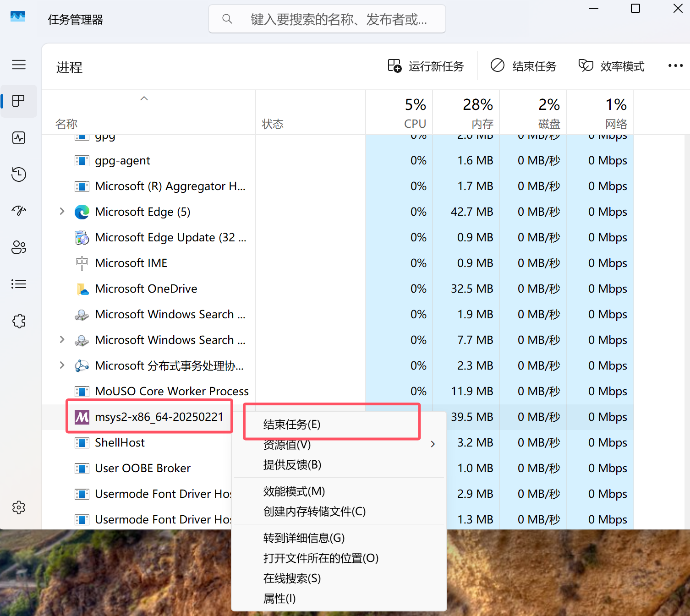The image size is (690, 616).
Task: Maximize the Task Manager window
Action: pos(635,8)
